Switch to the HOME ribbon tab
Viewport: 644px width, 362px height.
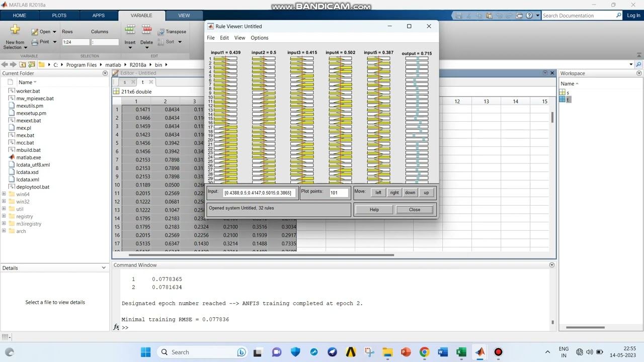pos(19,16)
